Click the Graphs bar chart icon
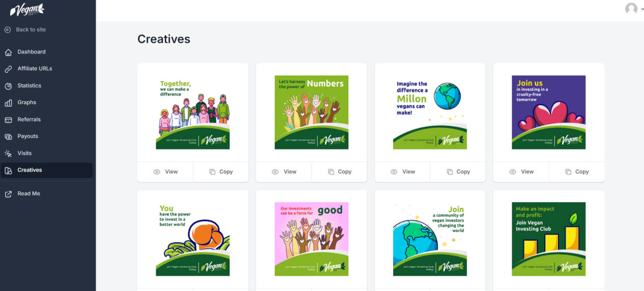Screen dimensions: 644x291 coord(8,102)
